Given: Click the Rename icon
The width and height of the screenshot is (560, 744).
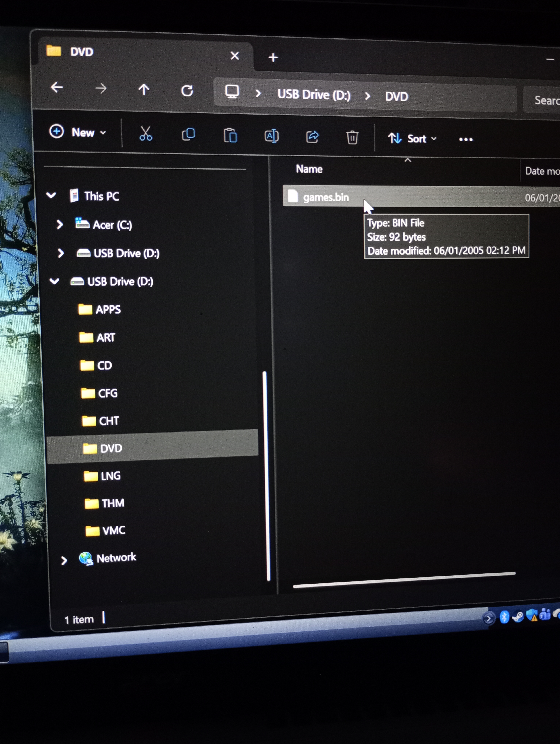Looking at the screenshot, I should pyautogui.click(x=271, y=136).
